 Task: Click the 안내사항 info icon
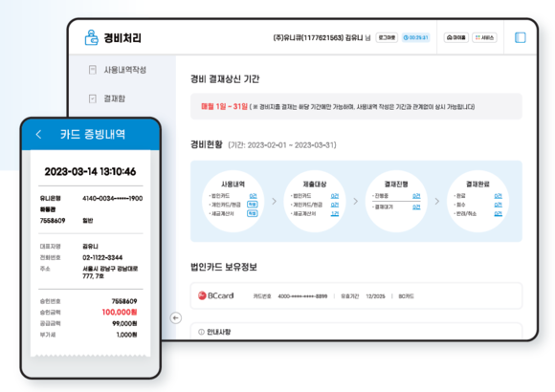[201, 332]
